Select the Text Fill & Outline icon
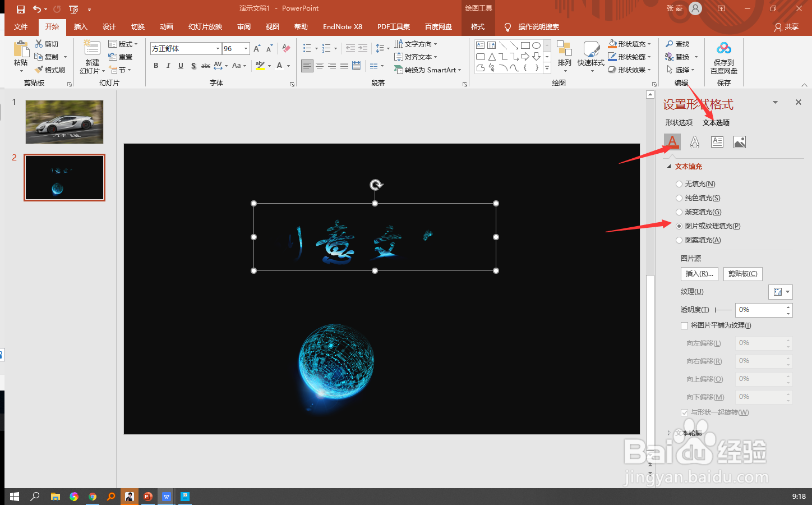This screenshot has height=505, width=812. tap(672, 141)
